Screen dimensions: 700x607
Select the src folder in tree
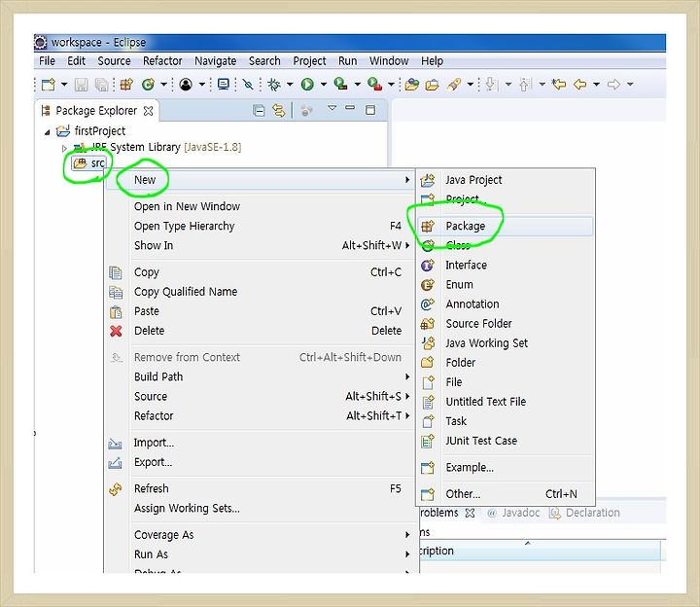click(89, 163)
